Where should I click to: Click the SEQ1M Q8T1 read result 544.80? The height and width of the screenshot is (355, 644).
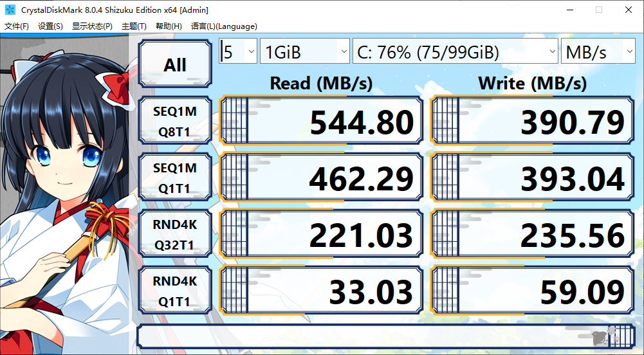tap(321, 121)
